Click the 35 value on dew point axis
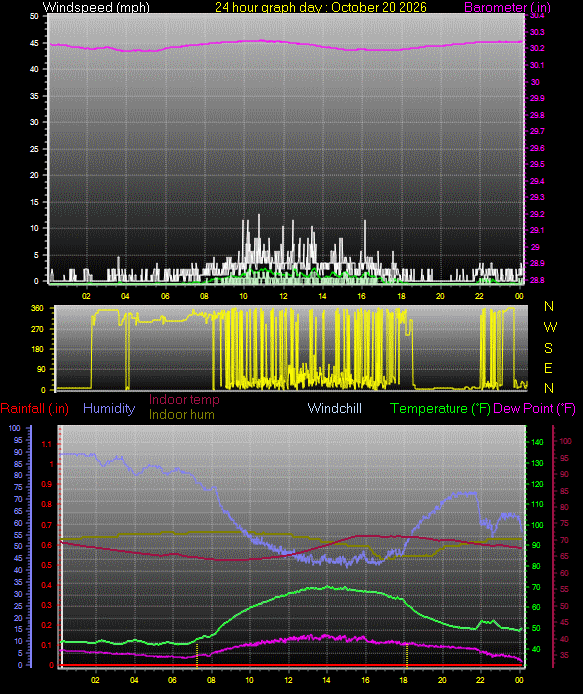 [x=564, y=655]
